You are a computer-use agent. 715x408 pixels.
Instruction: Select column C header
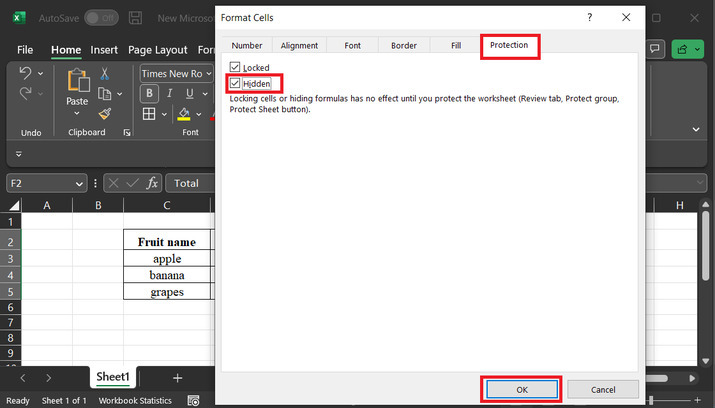167,205
